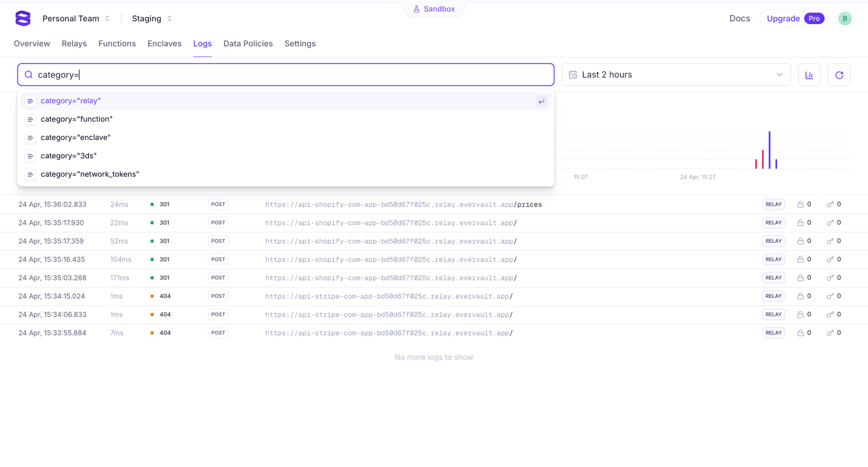Open the log entry at 15:34:15.024

434,296
